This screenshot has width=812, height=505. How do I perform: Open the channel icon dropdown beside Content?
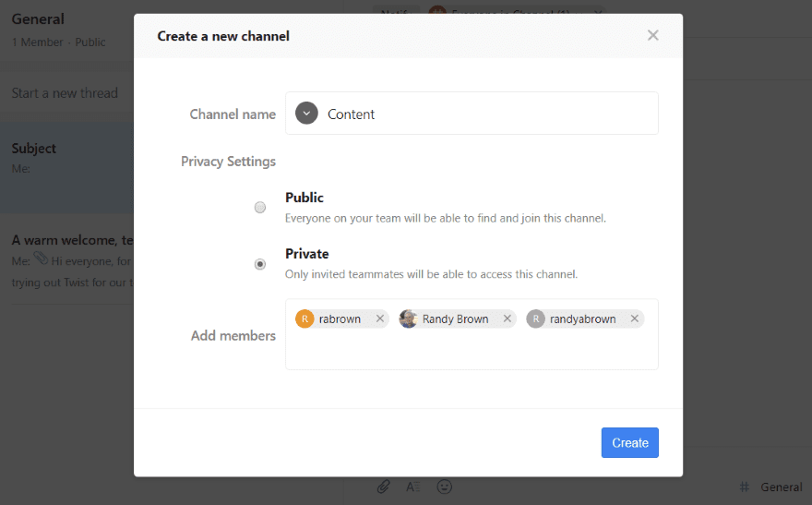click(306, 114)
